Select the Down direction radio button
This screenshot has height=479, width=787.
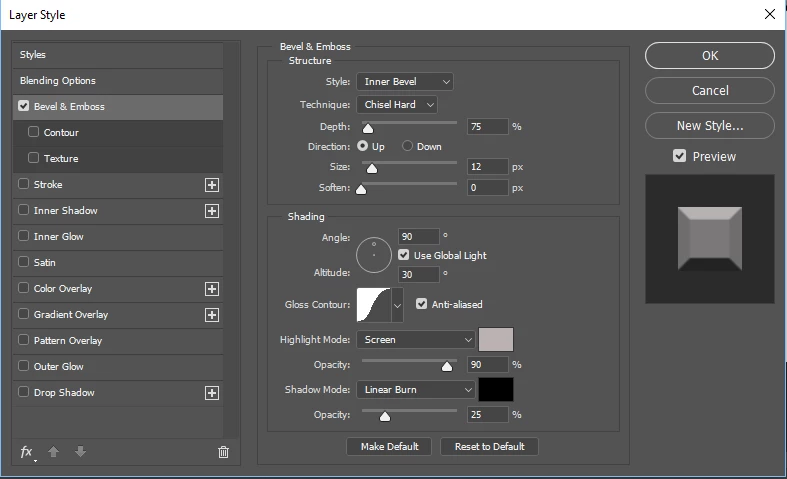pyautogui.click(x=407, y=146)
